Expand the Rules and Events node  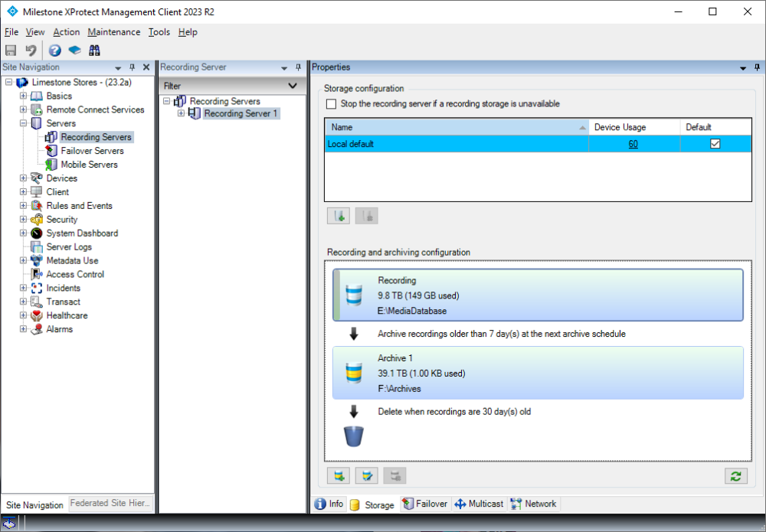[x=23, y=205]
